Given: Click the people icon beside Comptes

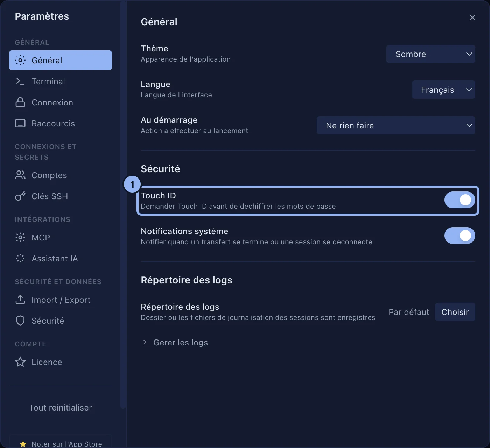Looking at the screenshot, I should [x=20, y=175].
